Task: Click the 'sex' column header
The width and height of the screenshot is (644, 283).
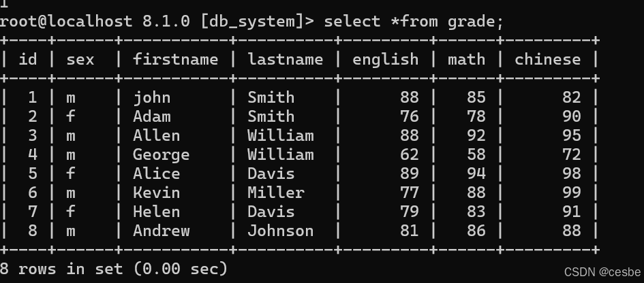Action: (80, 60)
